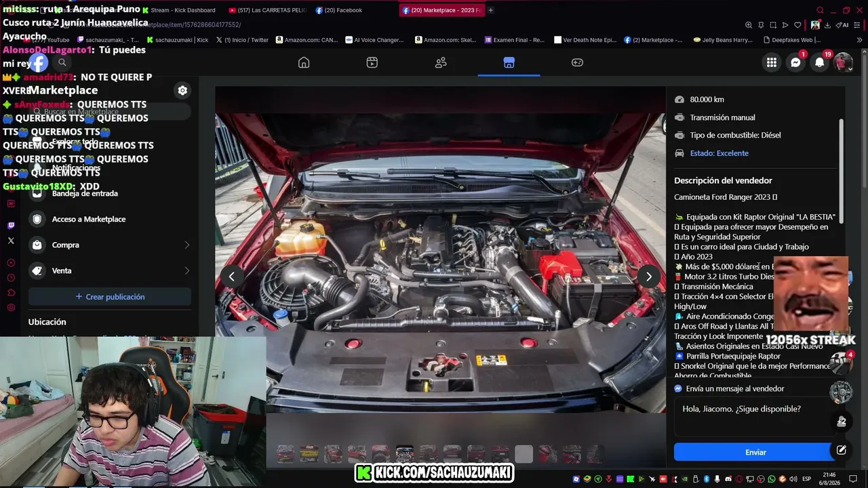Open the Facebook Reels video icon
Screen dimensions: 868x488
(372, 62)
